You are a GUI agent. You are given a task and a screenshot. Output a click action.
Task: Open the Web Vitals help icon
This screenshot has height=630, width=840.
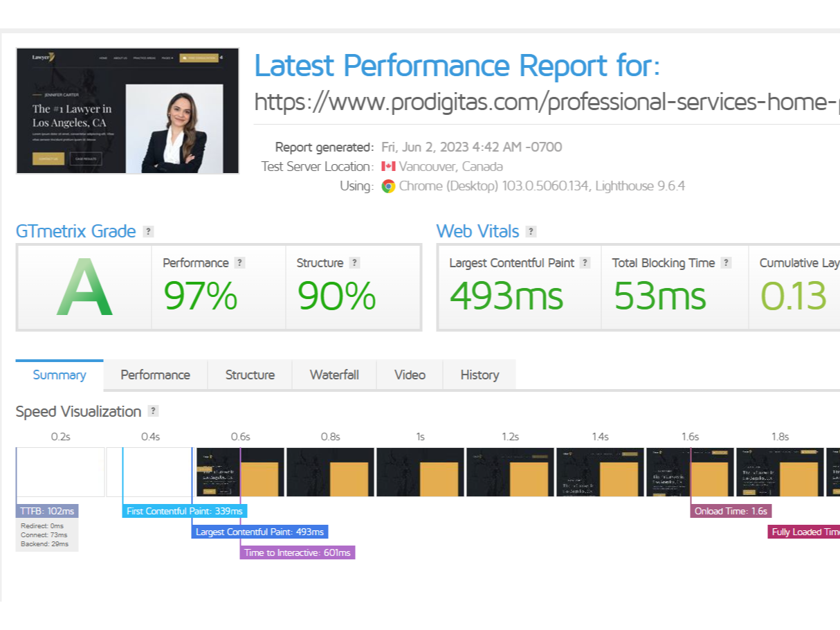point(530,231)
